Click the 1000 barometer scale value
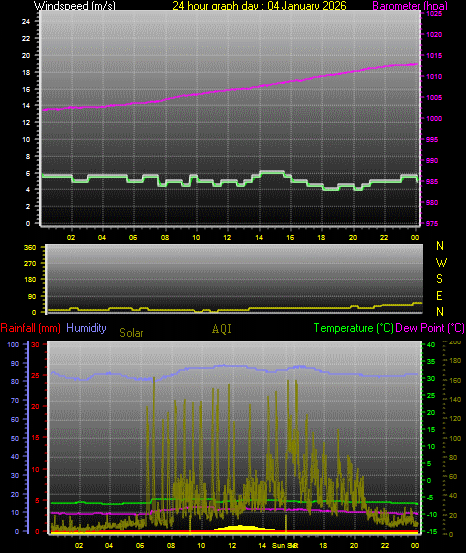Screen dimensions: 466x553 click(434, 118)
